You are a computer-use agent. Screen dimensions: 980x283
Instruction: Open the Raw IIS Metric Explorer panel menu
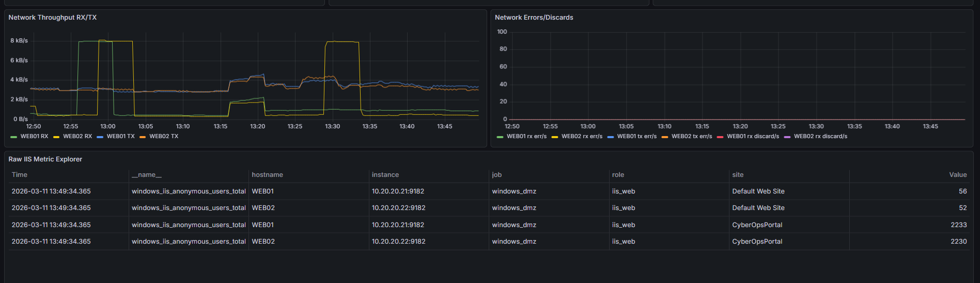pos(45,159)
